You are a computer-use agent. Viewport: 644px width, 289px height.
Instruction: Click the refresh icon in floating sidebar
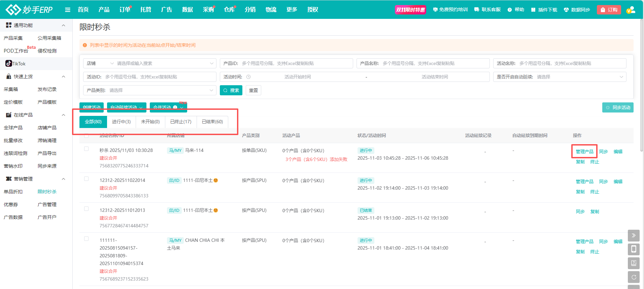click(634, 277)
